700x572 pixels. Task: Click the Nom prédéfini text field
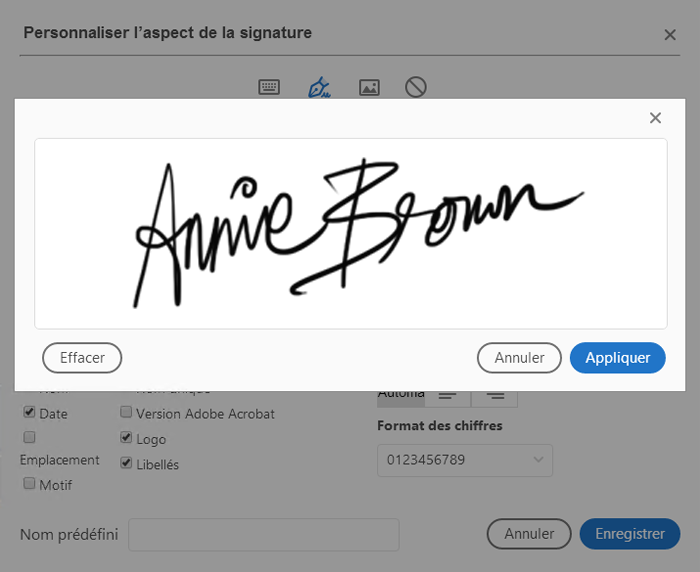tap(263, 534)
